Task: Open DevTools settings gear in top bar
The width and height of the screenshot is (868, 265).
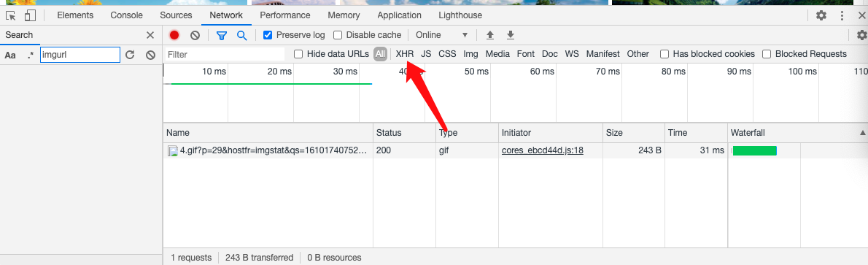Action: tap(821, 15)
